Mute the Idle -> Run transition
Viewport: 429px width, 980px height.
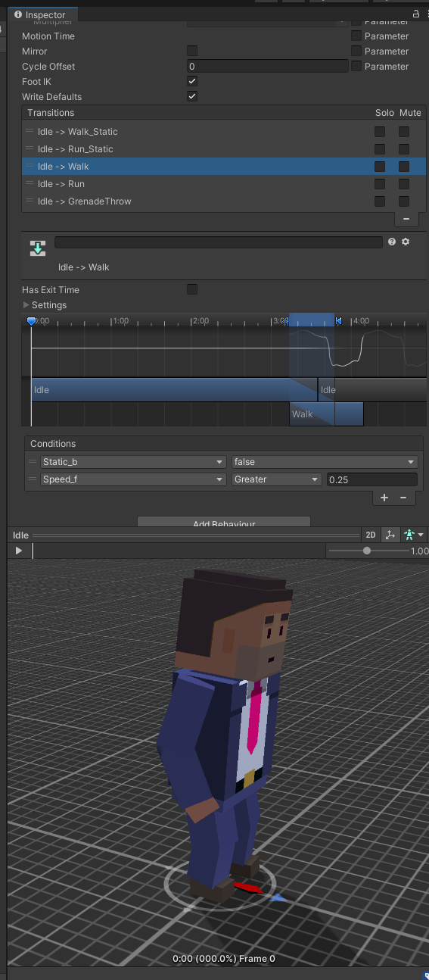[404, 183]
